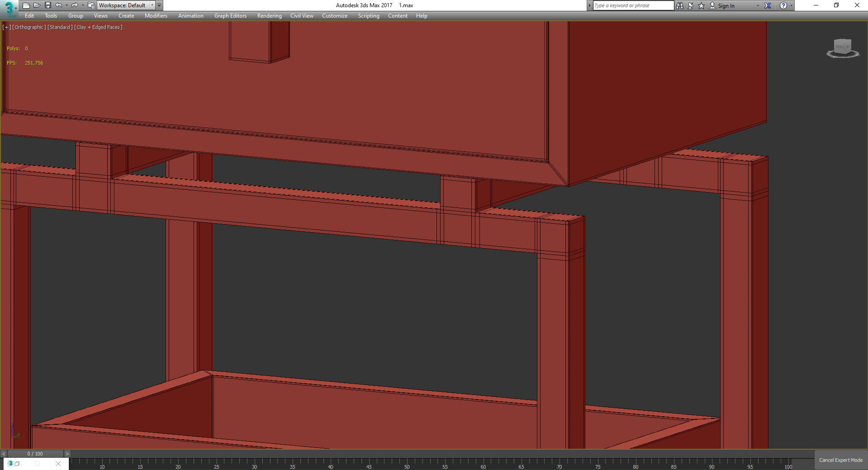Expand the Quick Access Toolbar customize arrow
The image size is (868, 470).
[x=159, y=5]
